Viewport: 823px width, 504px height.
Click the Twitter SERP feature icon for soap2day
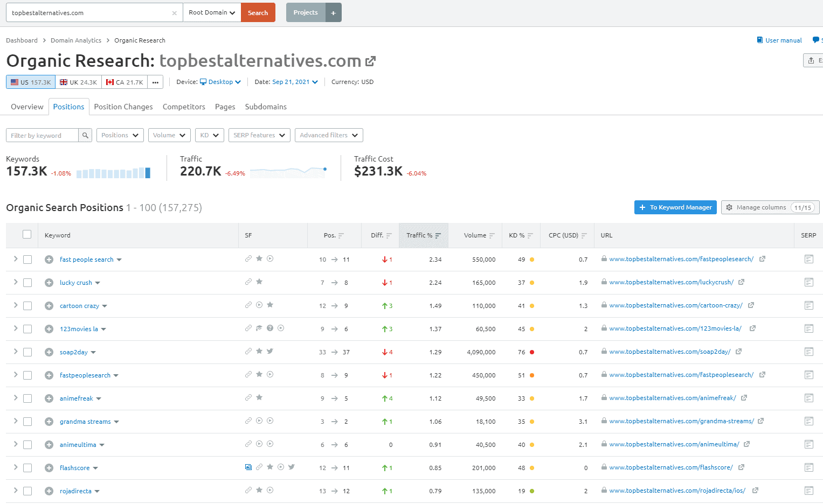pos(270,351)
